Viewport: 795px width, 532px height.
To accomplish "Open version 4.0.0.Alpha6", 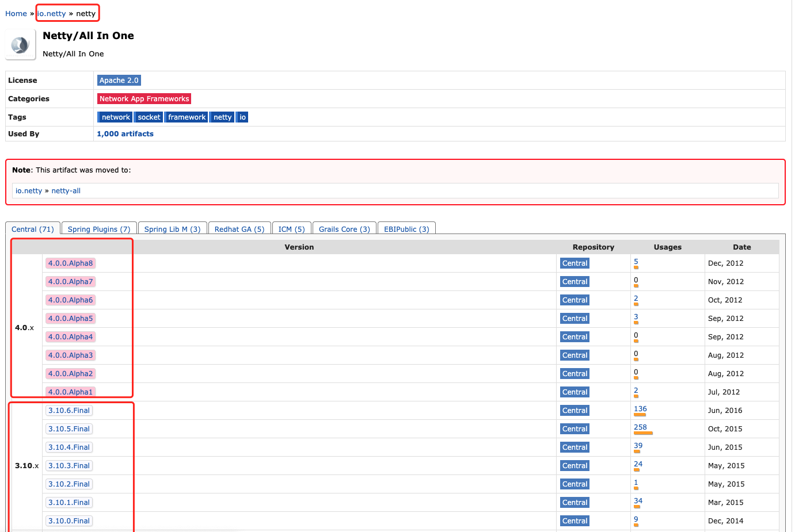I will point(70,300).
